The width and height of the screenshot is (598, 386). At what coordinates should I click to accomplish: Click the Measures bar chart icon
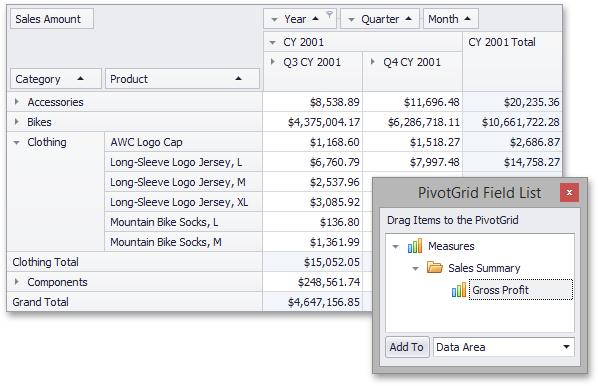415,246
